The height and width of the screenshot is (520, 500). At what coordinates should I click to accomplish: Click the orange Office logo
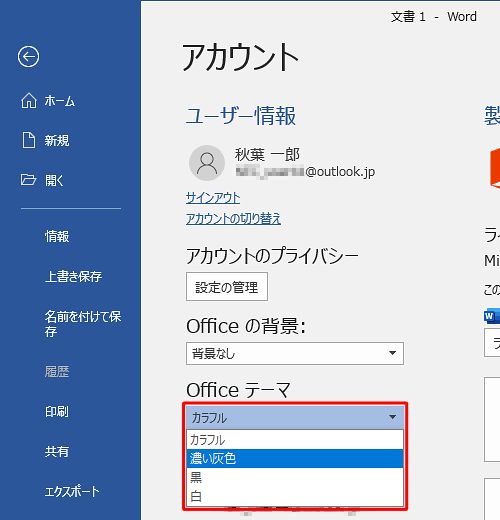tap(495, 168)
